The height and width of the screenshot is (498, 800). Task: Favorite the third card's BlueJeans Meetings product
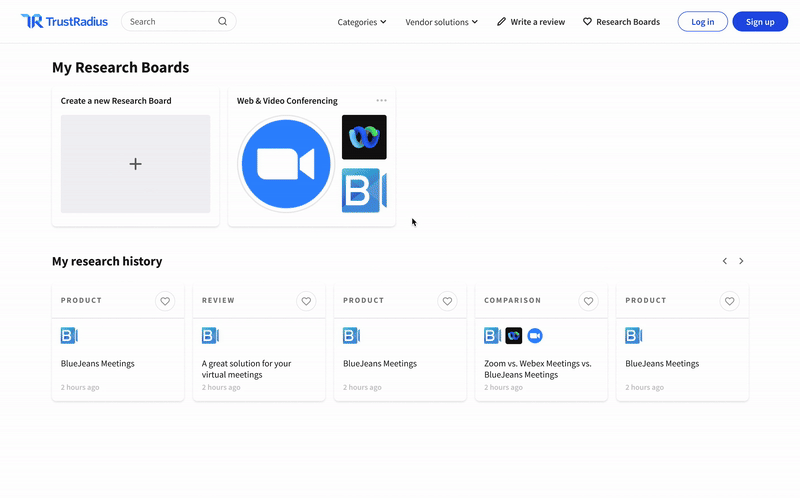447,301
